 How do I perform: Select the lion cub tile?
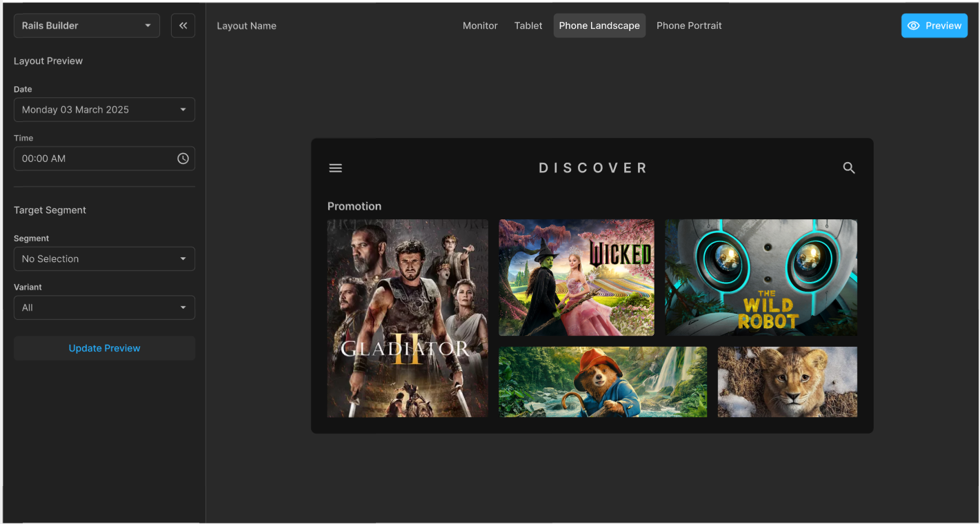click(x=788, y=382)
